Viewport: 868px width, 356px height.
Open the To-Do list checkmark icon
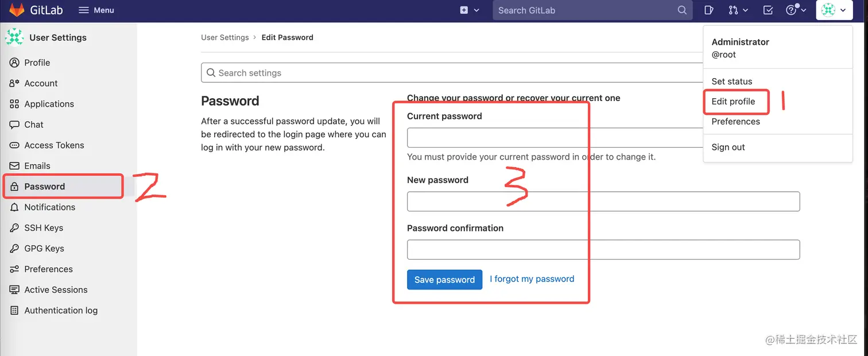(x=768, y=10)
